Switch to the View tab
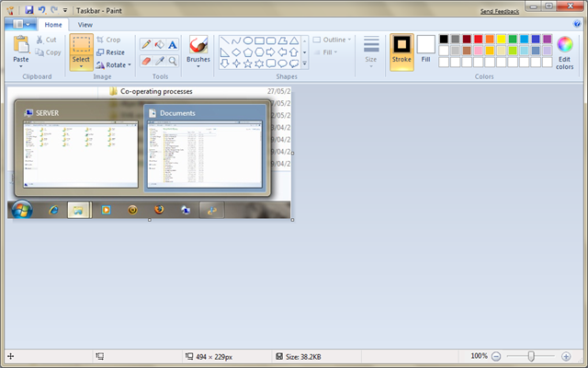This screenshot has height=368, width=588. point(85,25)
